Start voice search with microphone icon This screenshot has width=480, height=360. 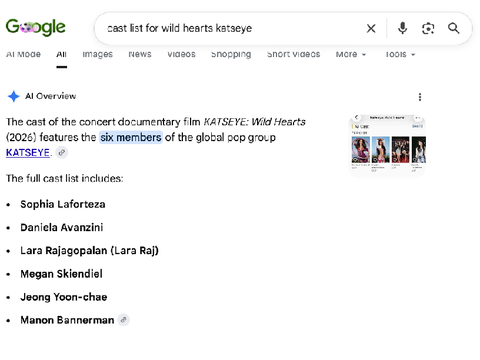(403, 28)
